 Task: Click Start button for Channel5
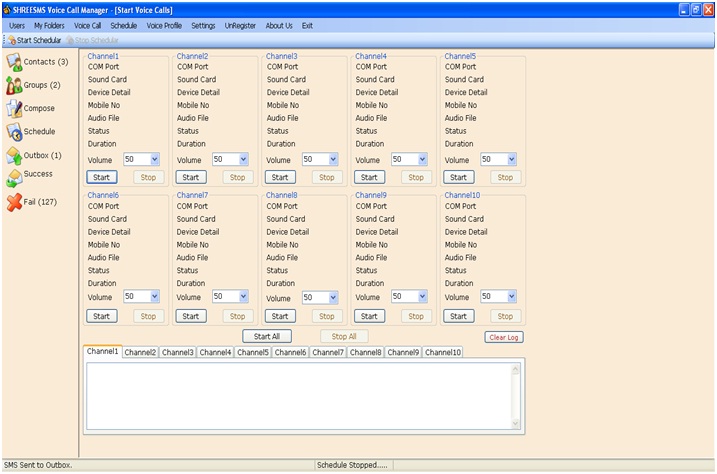click(x=458, y=177)
